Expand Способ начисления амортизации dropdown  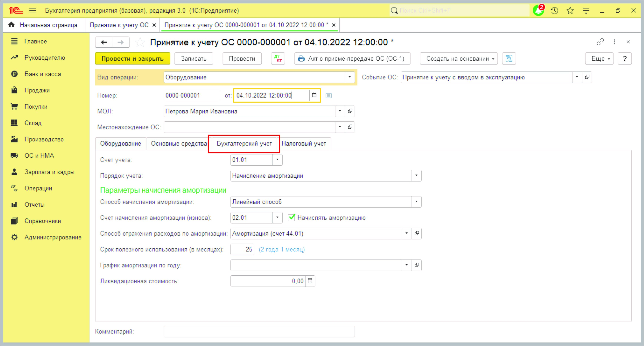(417, 202)
